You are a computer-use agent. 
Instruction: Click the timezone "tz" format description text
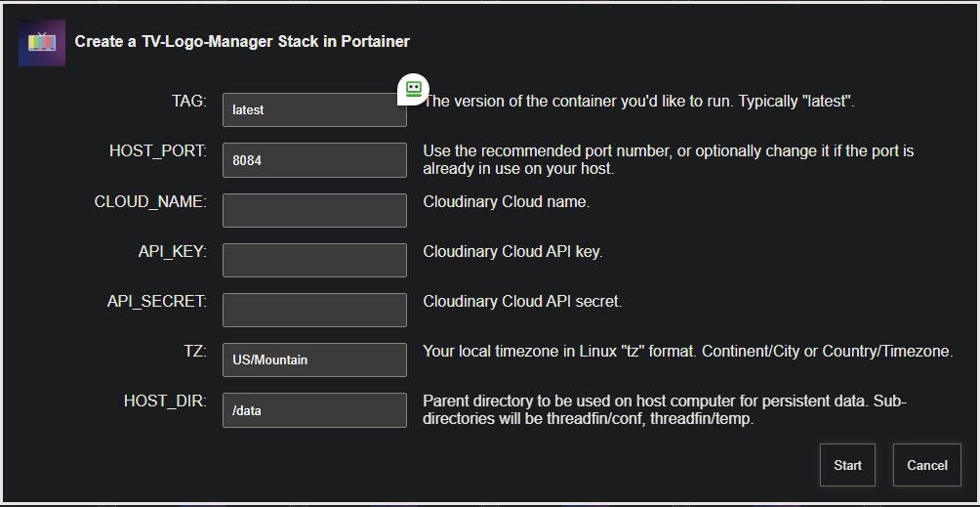point(687,351)
